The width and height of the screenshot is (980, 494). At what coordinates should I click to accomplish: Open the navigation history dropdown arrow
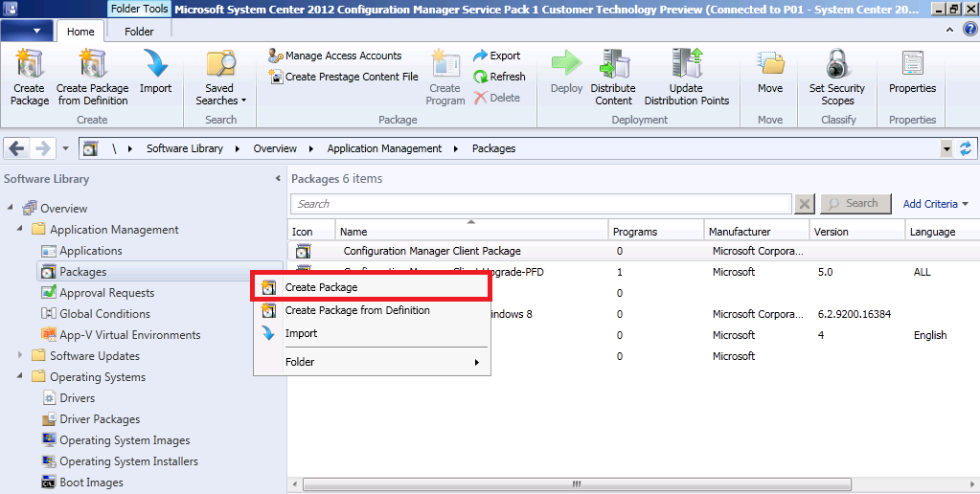click(x=66, y=149)
